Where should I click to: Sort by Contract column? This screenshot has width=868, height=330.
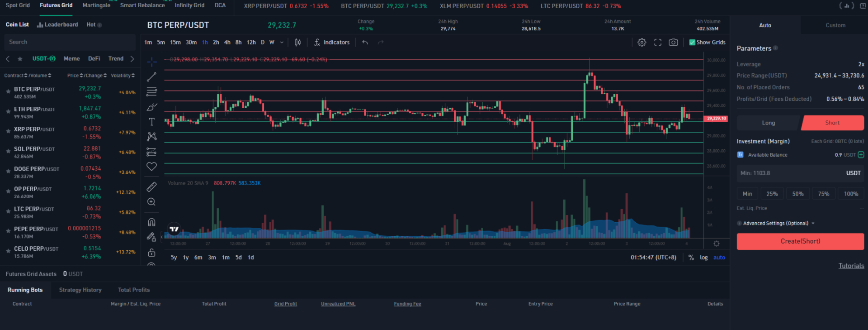coord(16,76)
